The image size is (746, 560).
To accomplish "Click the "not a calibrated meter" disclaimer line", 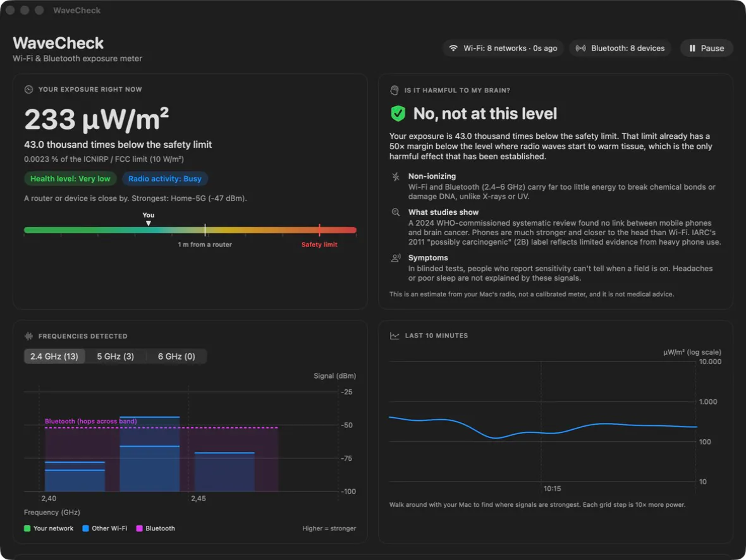I will pos(532,294).
